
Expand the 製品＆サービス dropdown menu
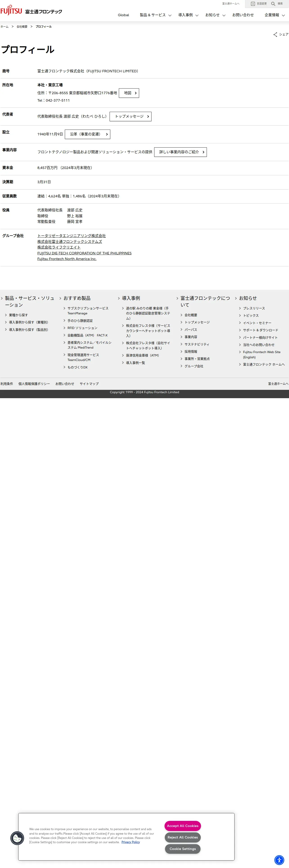(156, 15)
